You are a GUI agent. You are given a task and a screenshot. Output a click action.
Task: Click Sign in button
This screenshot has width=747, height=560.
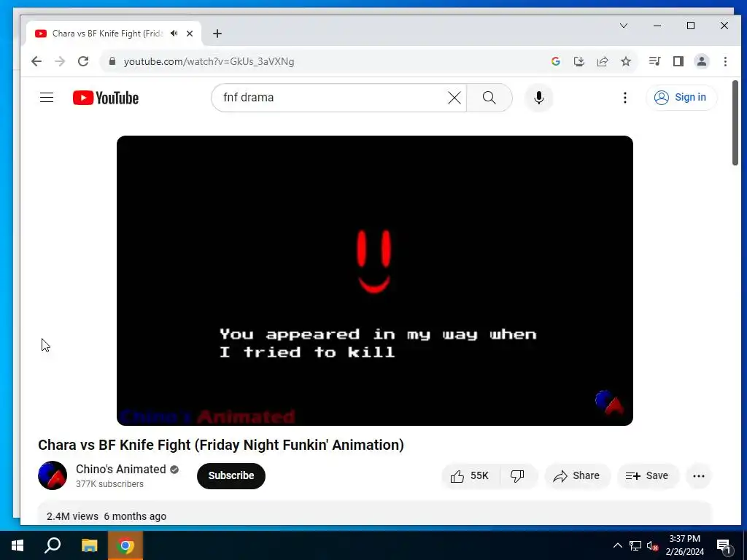(x=681, y=97)
